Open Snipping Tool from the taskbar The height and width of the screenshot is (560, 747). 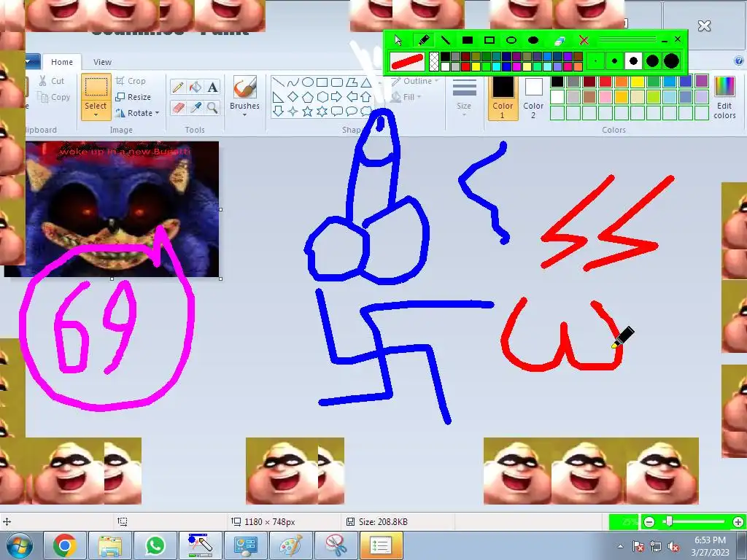(336, 545)
